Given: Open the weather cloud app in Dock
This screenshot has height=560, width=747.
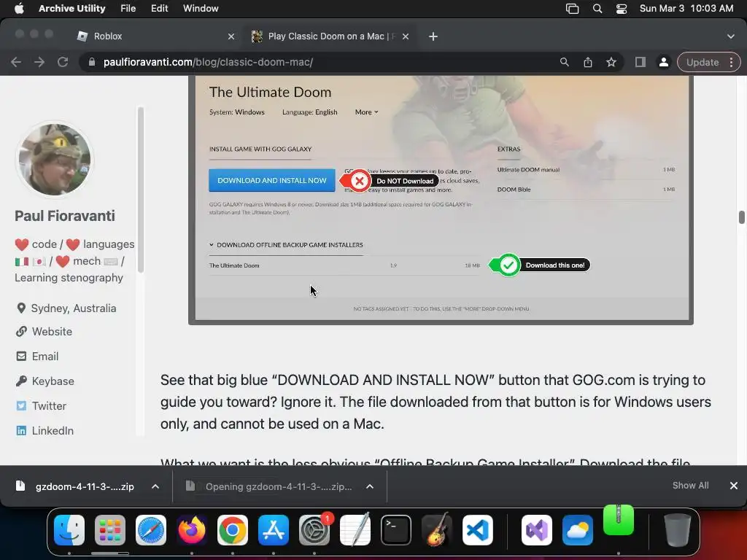Looking at the screenshot, I should (x=578, y=530).
